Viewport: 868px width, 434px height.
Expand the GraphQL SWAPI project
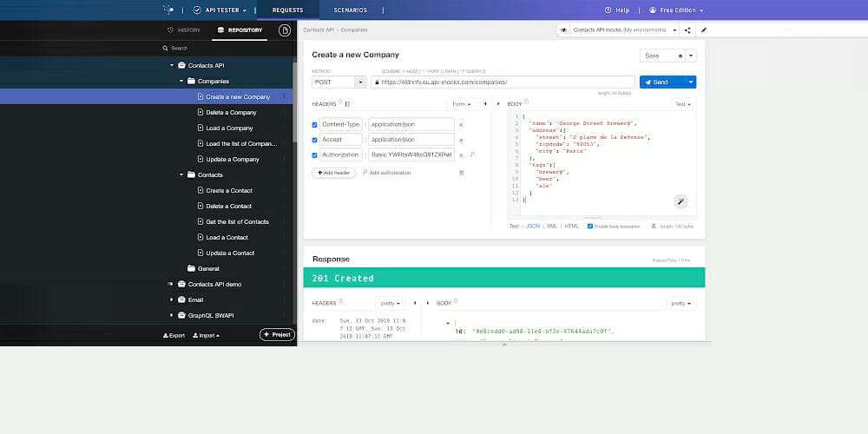(x=171, y=316)
